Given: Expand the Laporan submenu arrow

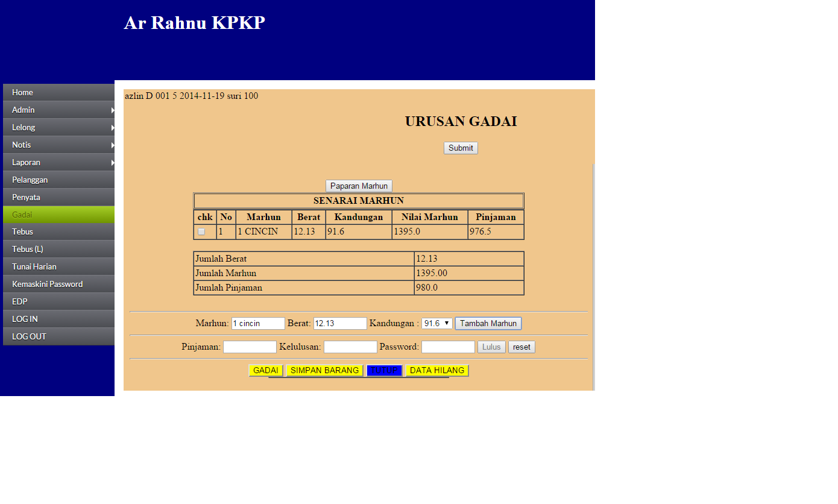Looking at the screenshot, I should [113, 163].
